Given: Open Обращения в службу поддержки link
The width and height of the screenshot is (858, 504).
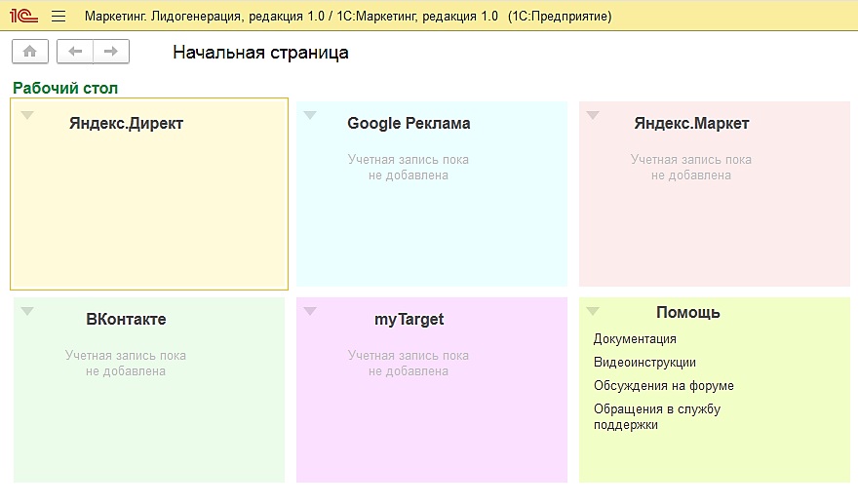Looking at the screenshot, I should [657, 416].
